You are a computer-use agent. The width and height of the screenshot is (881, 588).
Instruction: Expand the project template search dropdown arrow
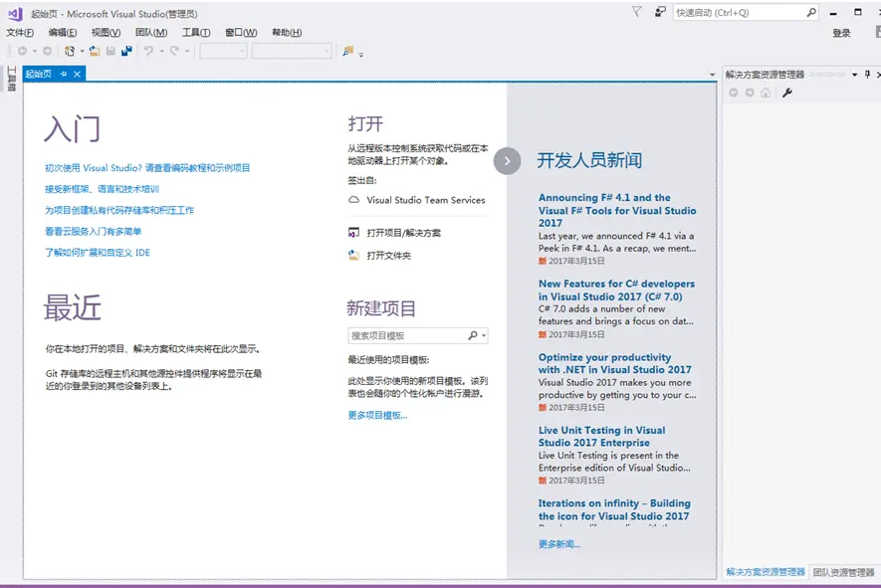pyautogui.click(x=484, y=336)
